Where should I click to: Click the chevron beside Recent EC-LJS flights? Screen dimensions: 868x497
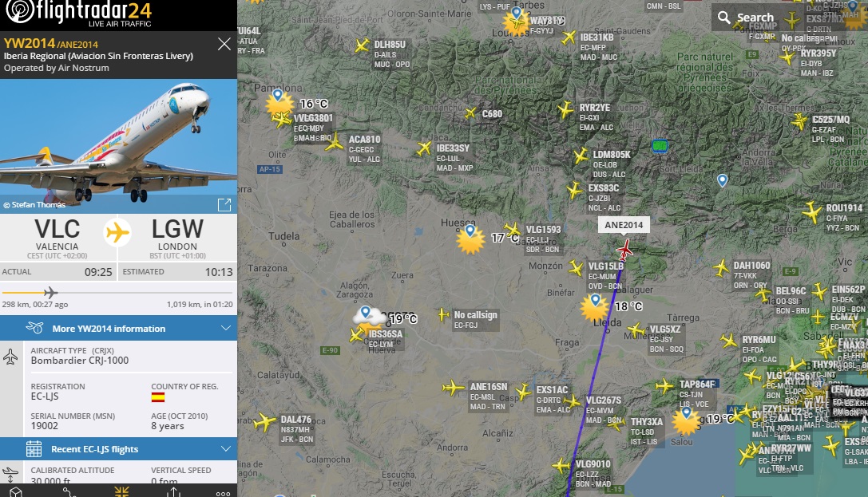[225, 449]
